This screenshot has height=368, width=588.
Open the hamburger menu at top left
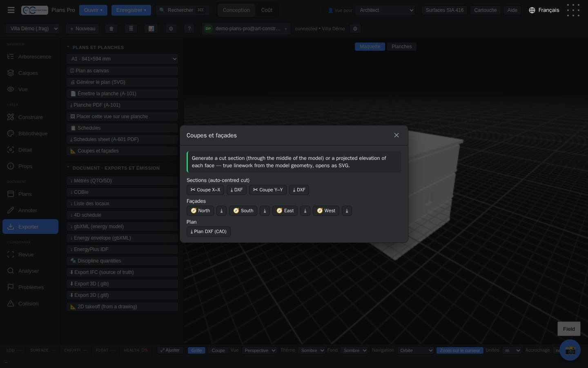click(11, 10)
